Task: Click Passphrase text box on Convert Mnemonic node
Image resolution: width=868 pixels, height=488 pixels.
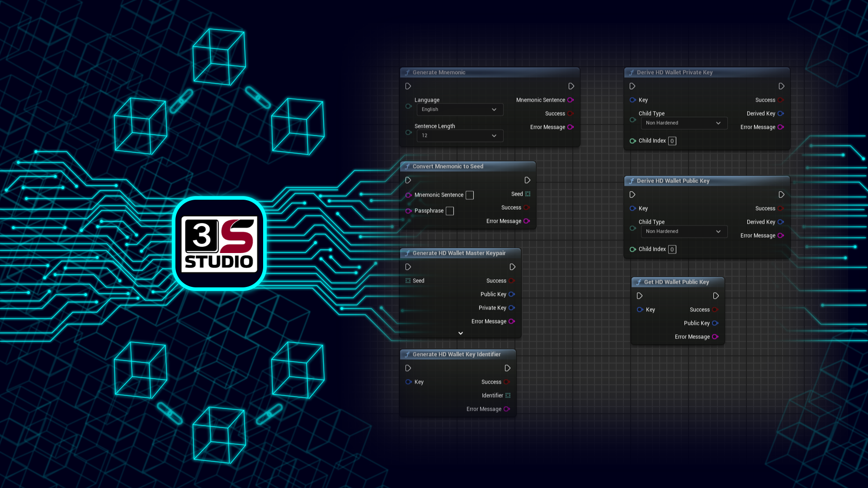Action: [450, 211]
